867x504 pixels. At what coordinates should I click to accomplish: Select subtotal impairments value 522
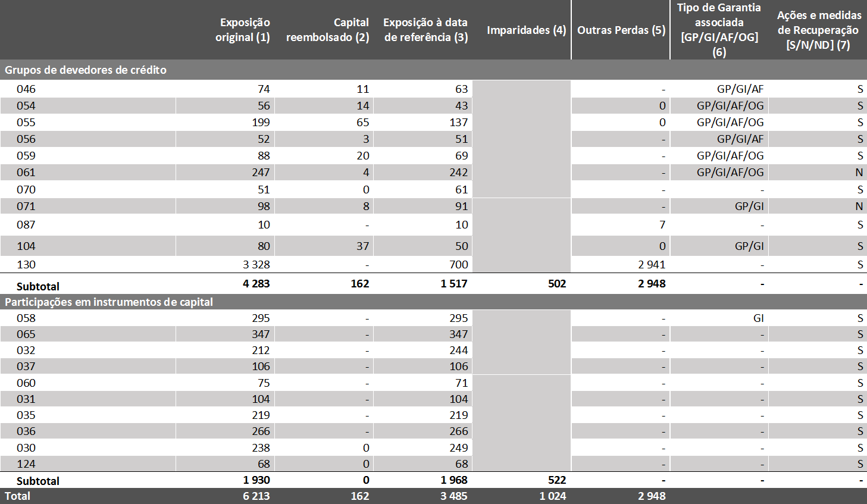pyautogui.click(x=557, y=480)
